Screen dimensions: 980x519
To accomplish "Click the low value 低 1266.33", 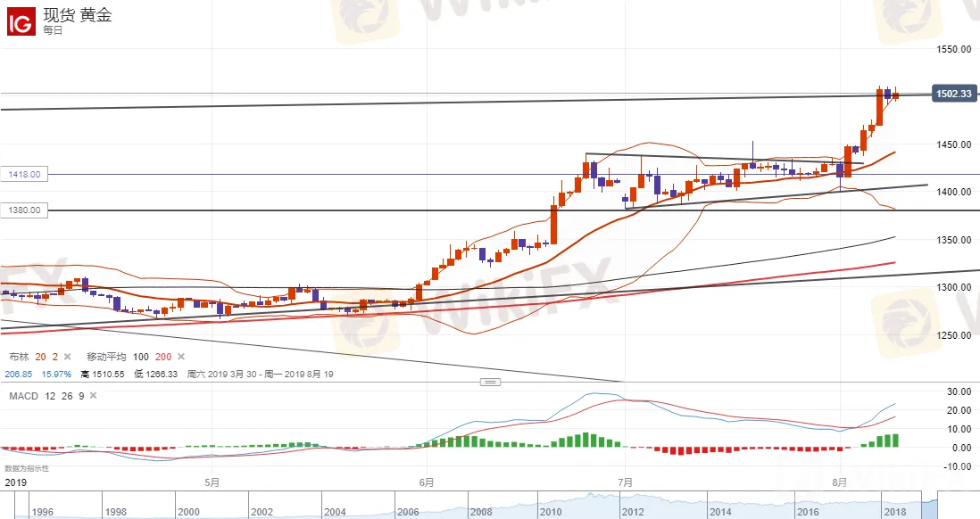I will pos(155,375).
